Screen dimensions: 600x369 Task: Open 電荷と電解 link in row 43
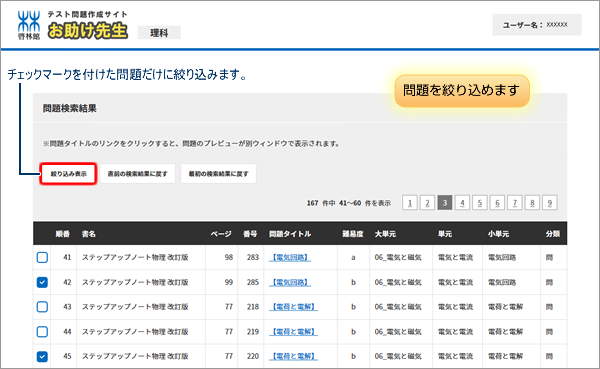coord(293,307)
